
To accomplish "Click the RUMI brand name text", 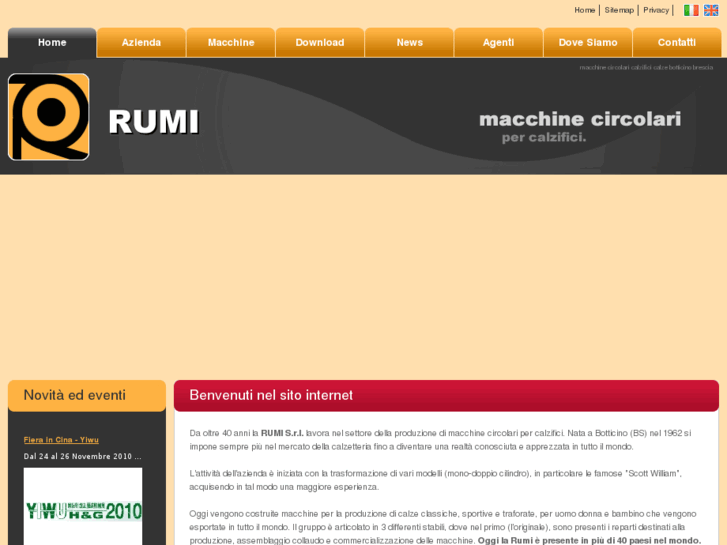I will tap(153, 122).
